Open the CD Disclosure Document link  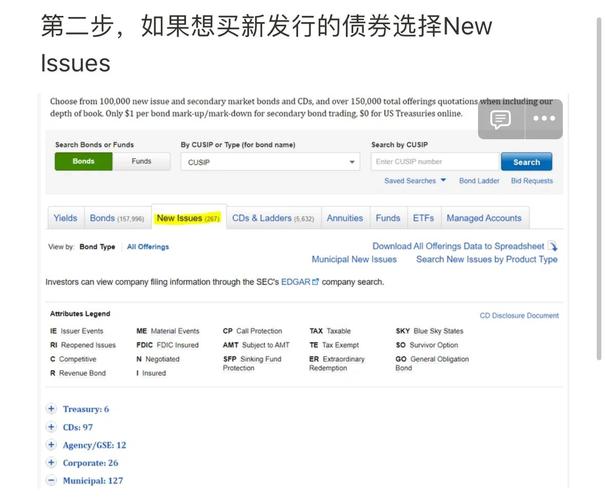tap(519, 315)
